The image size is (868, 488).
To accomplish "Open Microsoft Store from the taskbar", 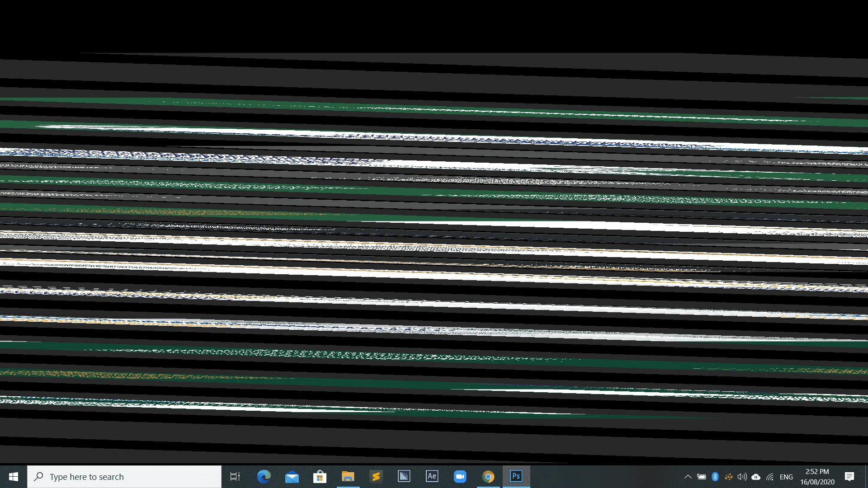I will (320, 477).
